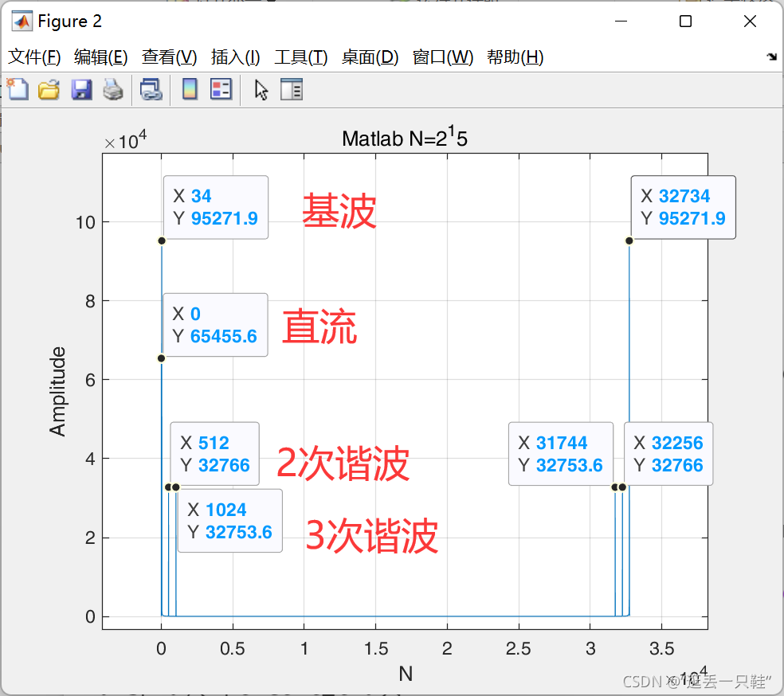
Task: Click the y-axis tick label 10
Action: pyautogui.click(x=85, y=222)
